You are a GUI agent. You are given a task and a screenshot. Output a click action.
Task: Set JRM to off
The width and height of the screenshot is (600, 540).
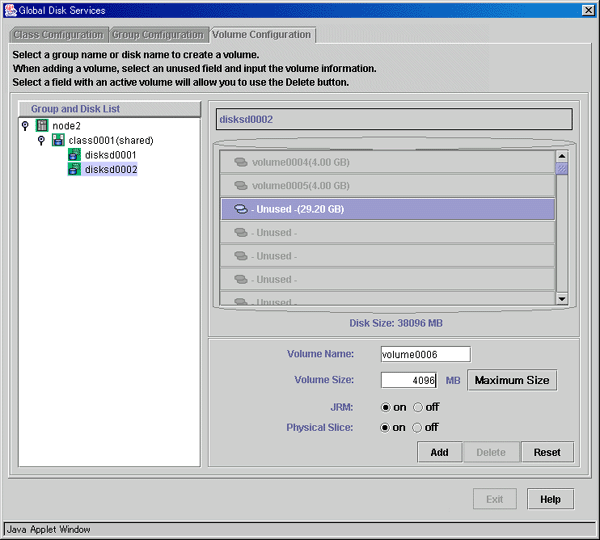(418, 407)
